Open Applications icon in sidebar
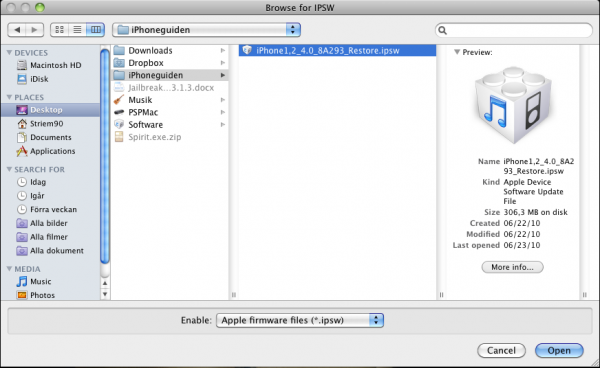 click(x=22, y=151)
